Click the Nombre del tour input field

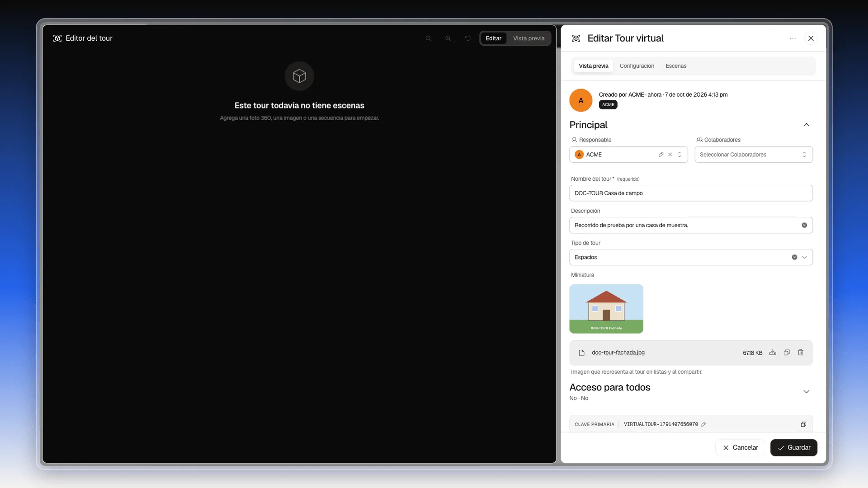point(691,193)
